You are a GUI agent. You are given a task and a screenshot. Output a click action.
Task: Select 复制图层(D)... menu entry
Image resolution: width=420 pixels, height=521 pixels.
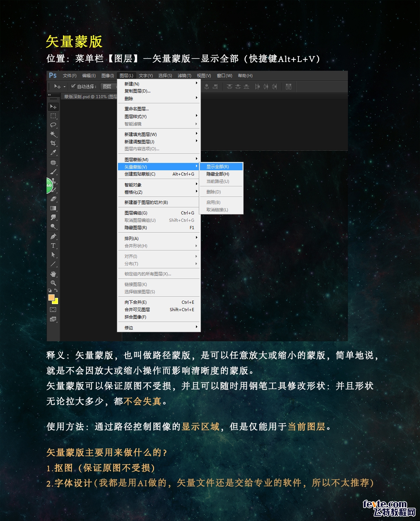[x=159, y=91]
